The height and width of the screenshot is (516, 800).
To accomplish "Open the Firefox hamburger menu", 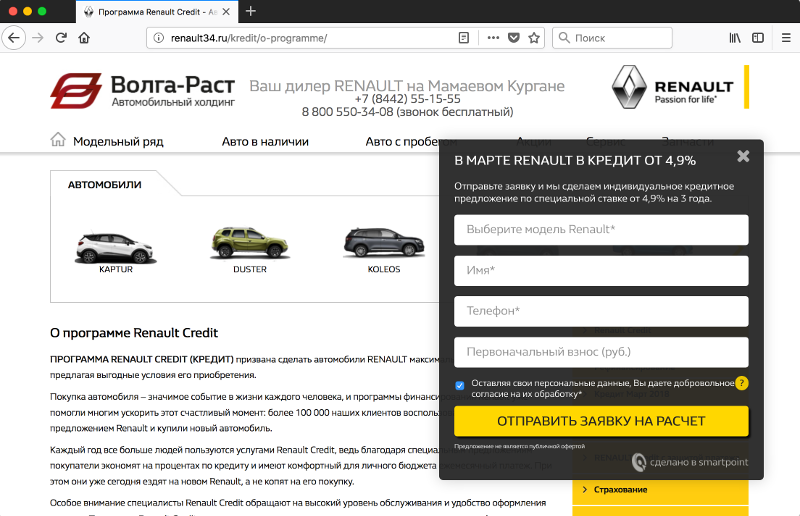I will click(786, 38).
